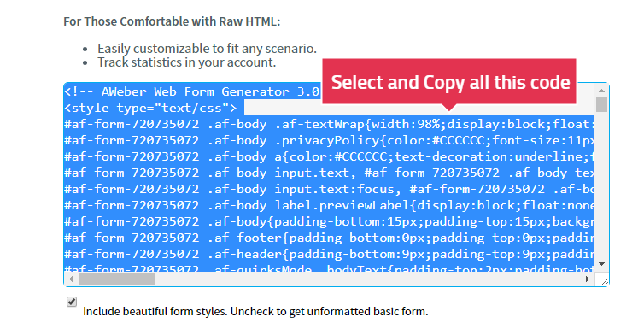This screenshot has width=644, height=335.
Task: Click 'Easily customizable to fit any scenario' bullet
Action: tap(207, 49)
